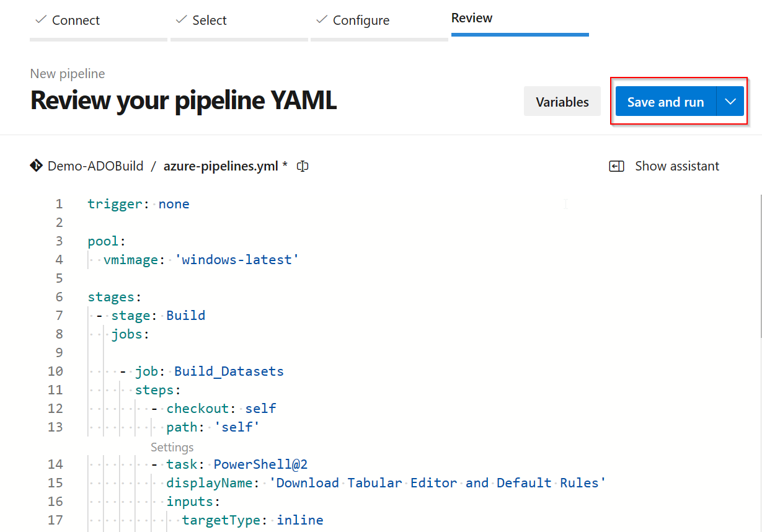Show the task assistant
The height and width of the screenshot is (532, 762).
pos(676,166)
